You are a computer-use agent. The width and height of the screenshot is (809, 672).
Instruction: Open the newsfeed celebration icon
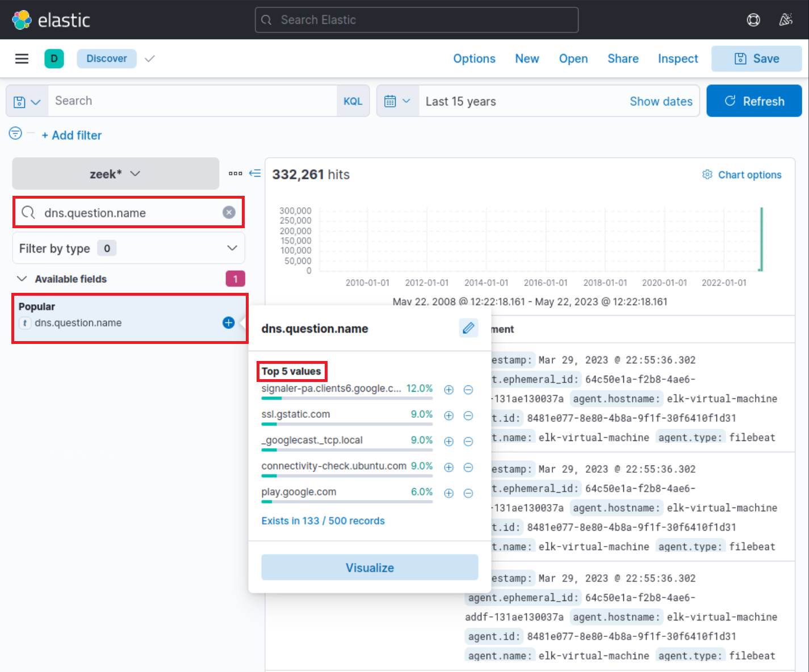click(785, 20)
